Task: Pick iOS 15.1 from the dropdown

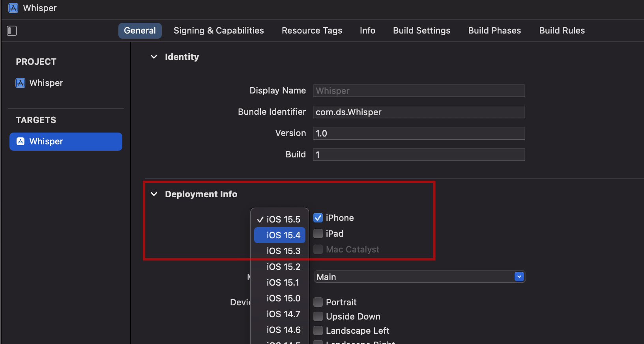Action: [x=280, y=282]
